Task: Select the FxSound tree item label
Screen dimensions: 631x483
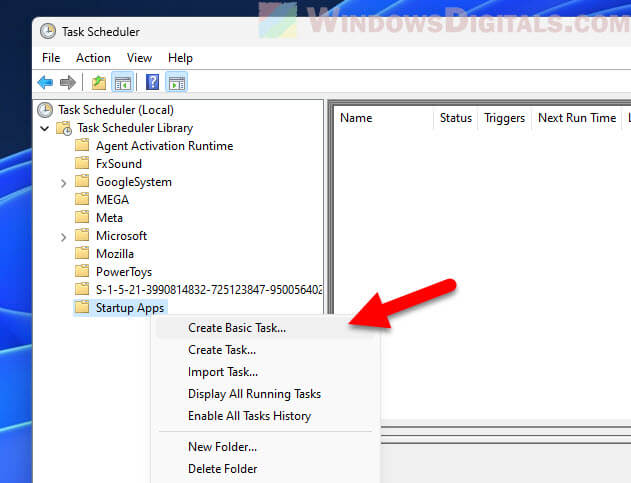Action: tap(119, 164)
